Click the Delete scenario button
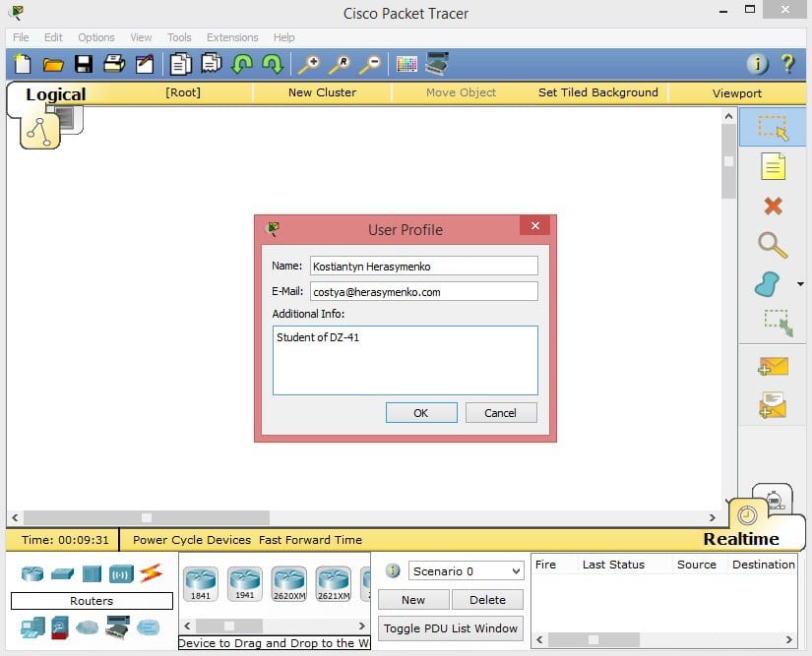The image size is (812, 656). click(x=487, y=600)
